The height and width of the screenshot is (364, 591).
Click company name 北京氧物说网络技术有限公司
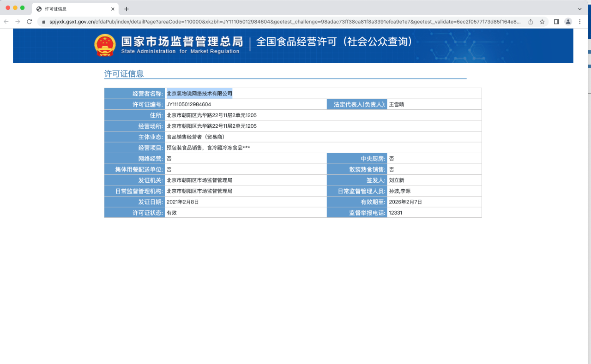click(199, 94)
